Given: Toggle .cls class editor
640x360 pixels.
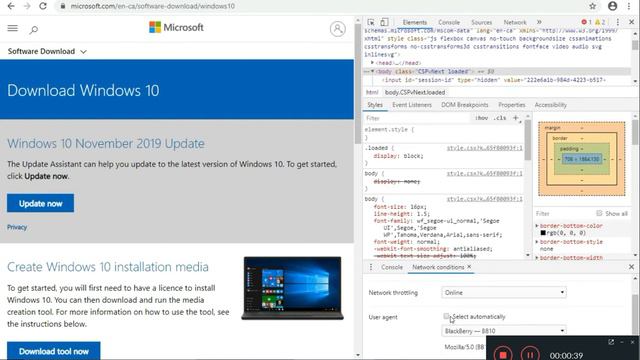Looking at the screenshot, I should tap(500, 118).
